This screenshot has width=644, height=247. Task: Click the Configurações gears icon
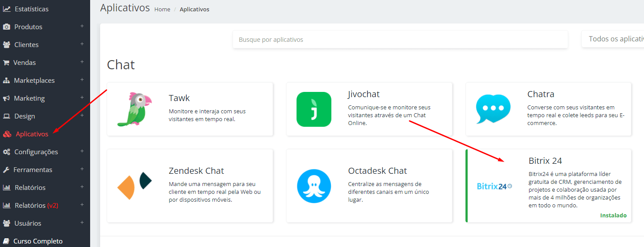click(7, 152)
